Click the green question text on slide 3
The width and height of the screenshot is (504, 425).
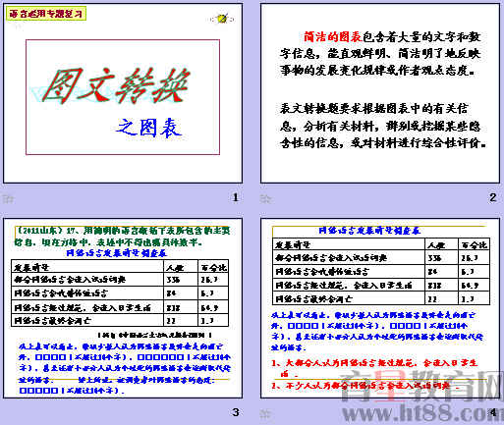122,237
